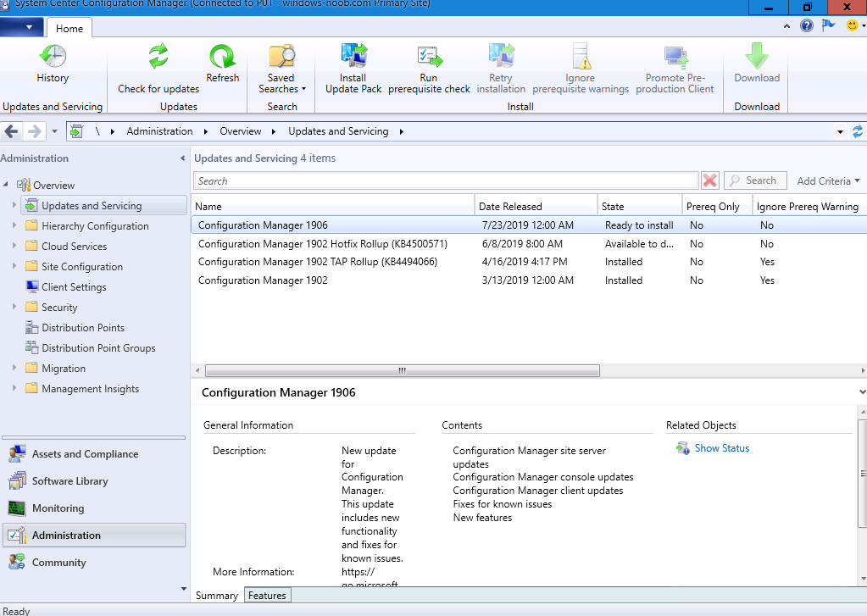This screenshot has height=616, width=867.
Task: Switch to Software Library workspace
Action: 94,481
